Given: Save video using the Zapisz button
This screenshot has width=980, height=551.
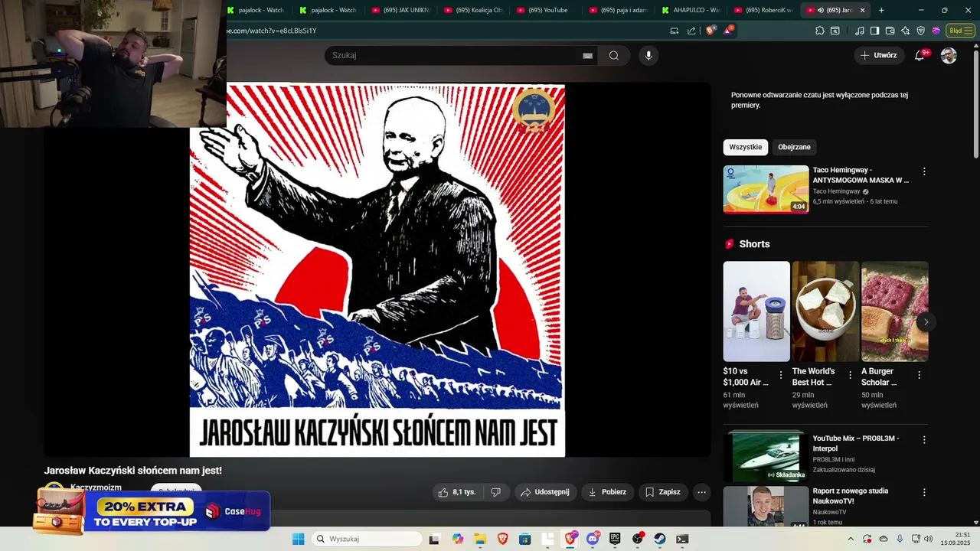Looking at the screenshot, I should pyautogui.click(x=663, y=492).
